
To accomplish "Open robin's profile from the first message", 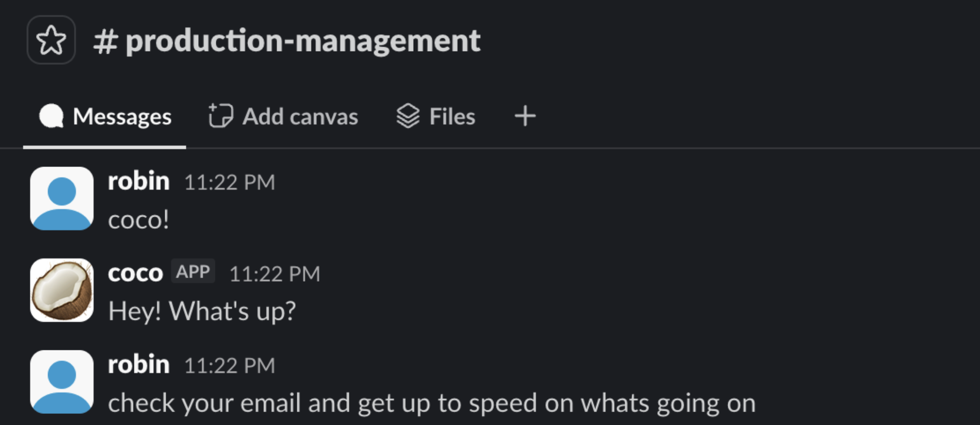I will pyautogui.click(x=139, y=181).
